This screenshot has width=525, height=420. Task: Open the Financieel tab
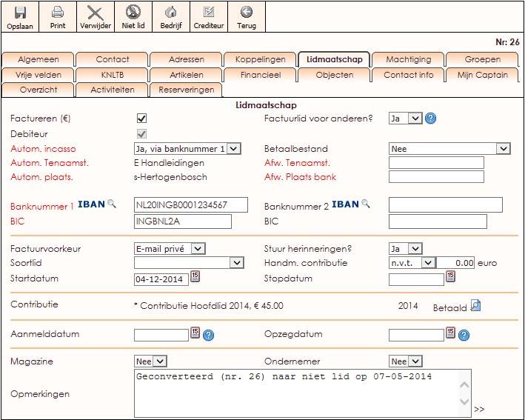point(261,75)
